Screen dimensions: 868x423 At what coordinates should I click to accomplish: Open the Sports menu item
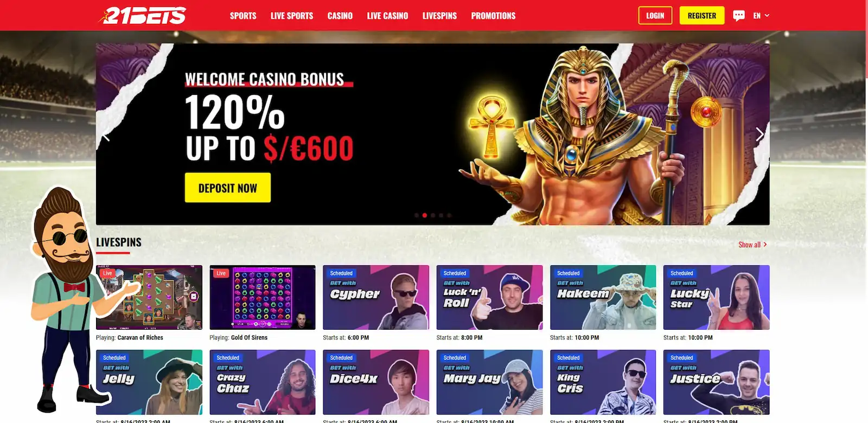point(243,16)
